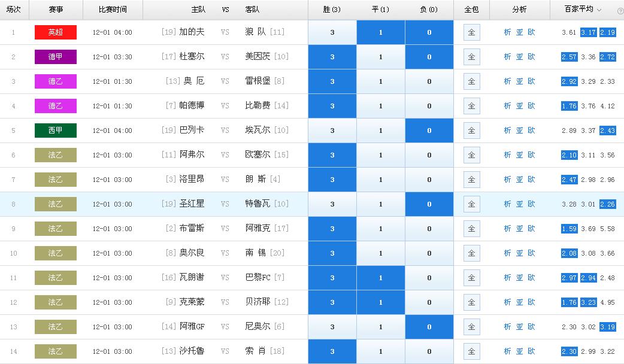Click odds value 3.61 in 加的夫 row

click(569, 32)
